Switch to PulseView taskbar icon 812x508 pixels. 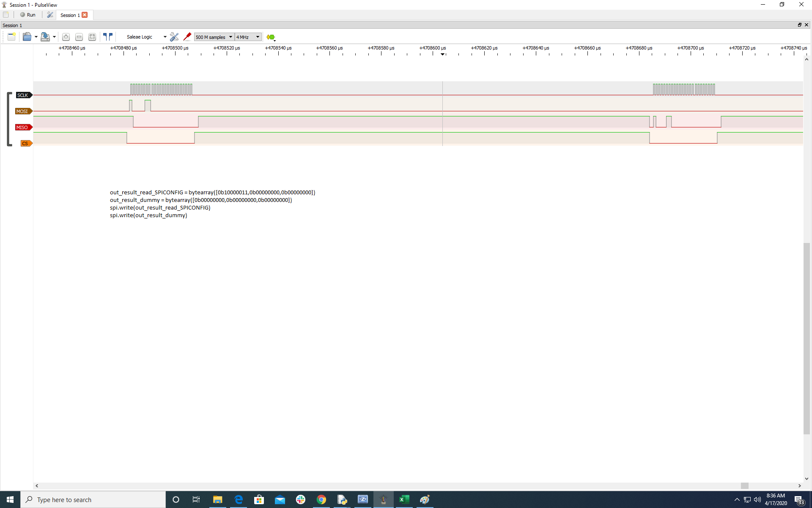pos(384,500)
